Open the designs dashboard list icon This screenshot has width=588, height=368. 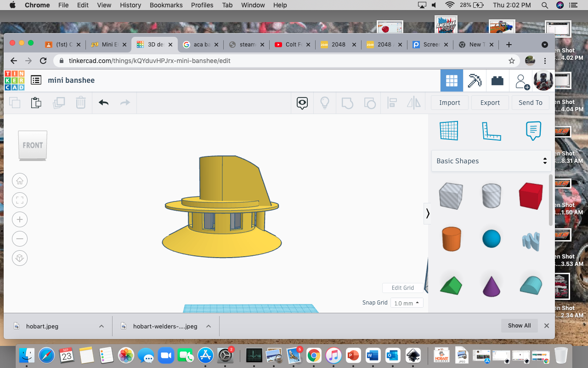[36, 80]
